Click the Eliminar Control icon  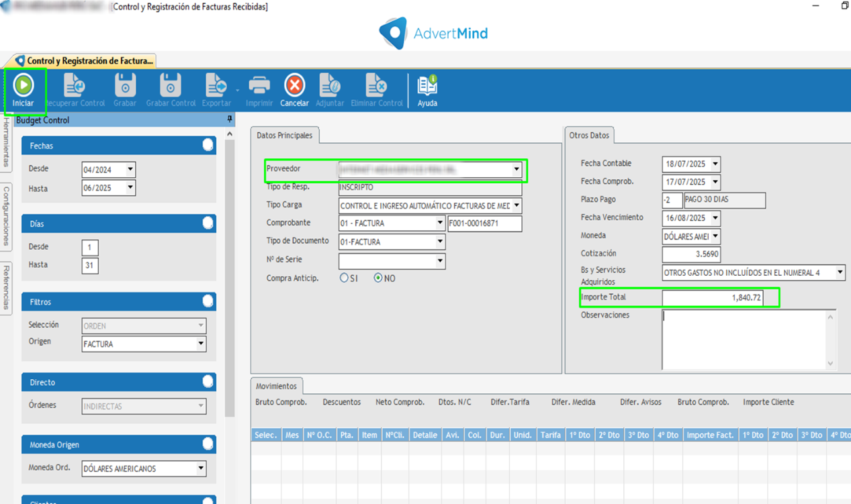(376, 85)
